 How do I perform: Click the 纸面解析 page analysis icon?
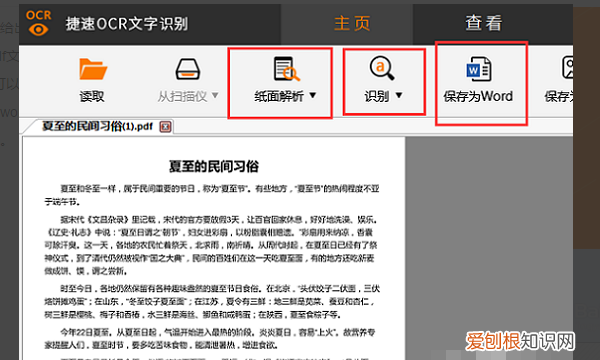click(x=287, y=69)
